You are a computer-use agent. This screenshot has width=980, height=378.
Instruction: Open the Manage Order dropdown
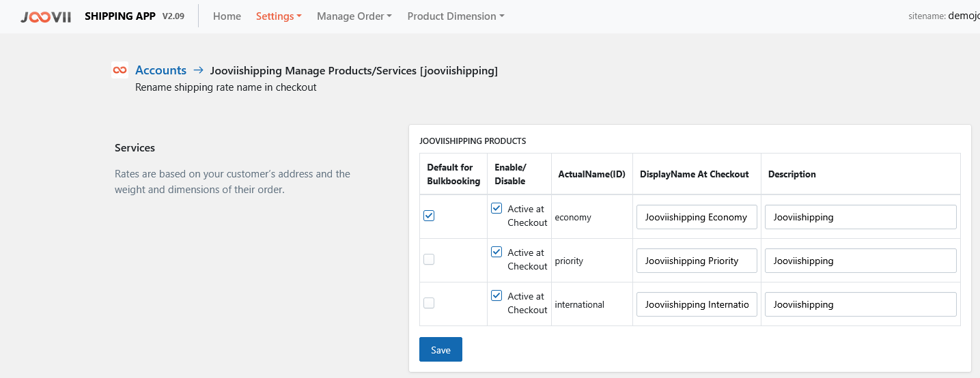tap(354, 16)
